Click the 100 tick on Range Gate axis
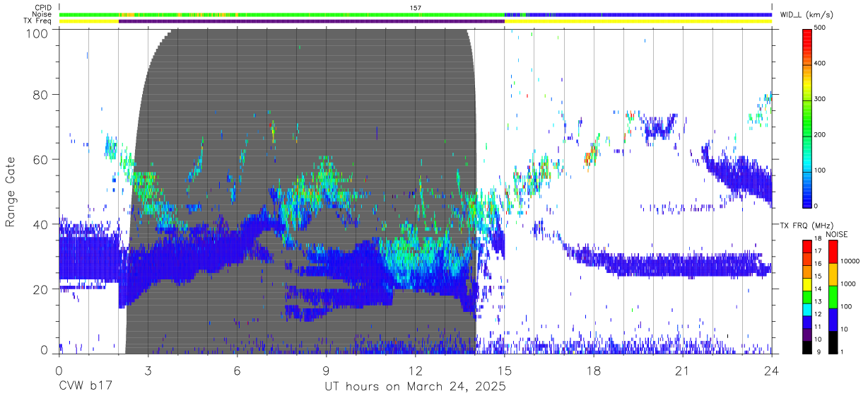Screen dimensions: 868x401 click(x=36, y=33)
